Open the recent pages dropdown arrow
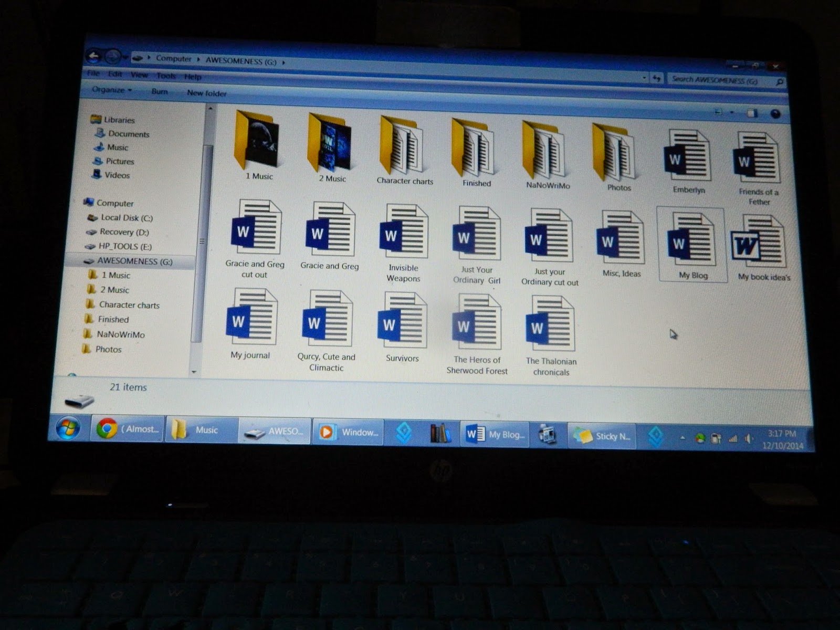Screen dimensions: 840x630 tap(125, 57)
